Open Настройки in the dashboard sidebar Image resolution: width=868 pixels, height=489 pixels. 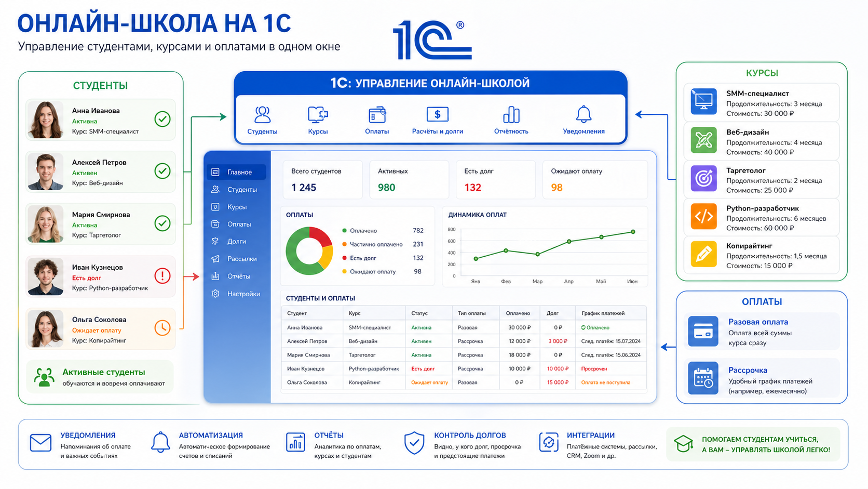tap(236, 294)
